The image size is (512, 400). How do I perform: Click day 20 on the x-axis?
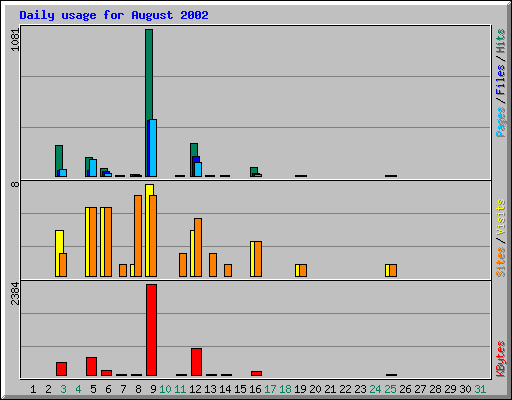tap(315, 389)
